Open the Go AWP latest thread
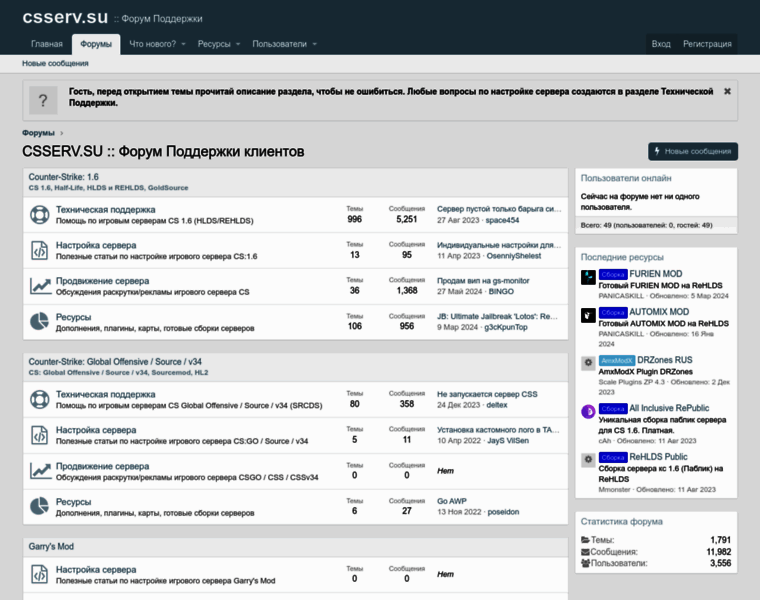The image size is (760, 600). pyautogui.click(x=453, y=499)
